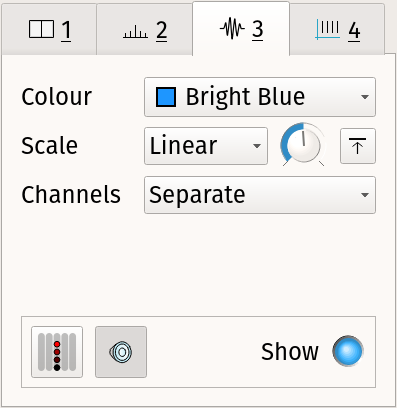Toggle the blue Show LED indicator
This screenshot has height=408, width=397.
pyautogui.click(x=348, y=351)
